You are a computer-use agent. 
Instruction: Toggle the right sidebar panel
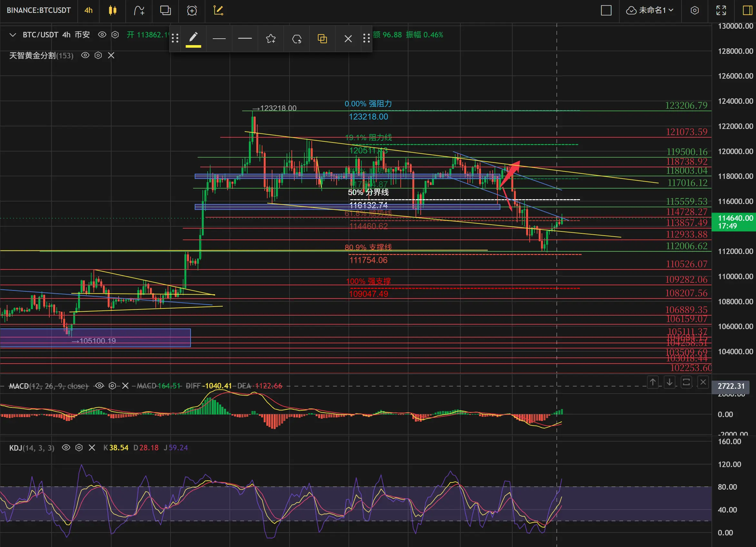[747, 10]
